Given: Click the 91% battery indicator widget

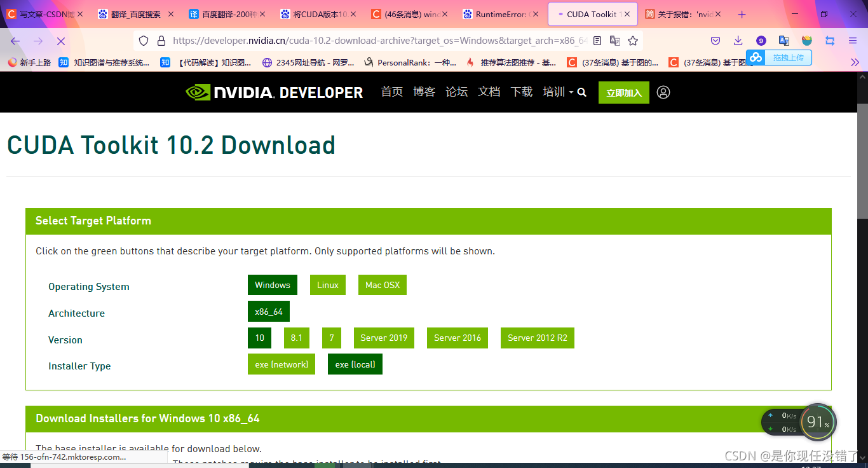Looking at the screenshot, I should 818,422.
